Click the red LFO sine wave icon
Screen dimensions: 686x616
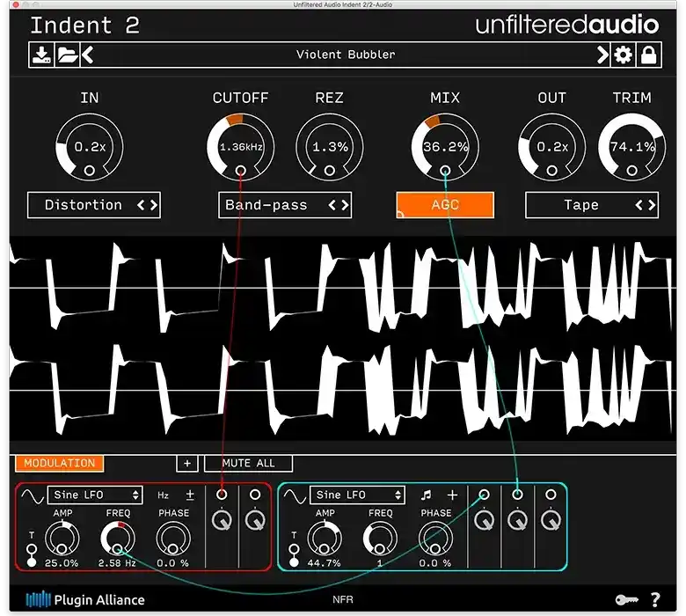point(33,496)
